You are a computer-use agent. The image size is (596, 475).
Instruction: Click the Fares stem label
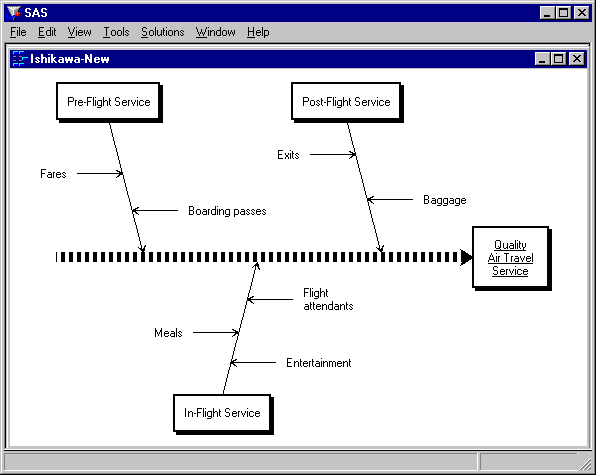coord(53,174)
